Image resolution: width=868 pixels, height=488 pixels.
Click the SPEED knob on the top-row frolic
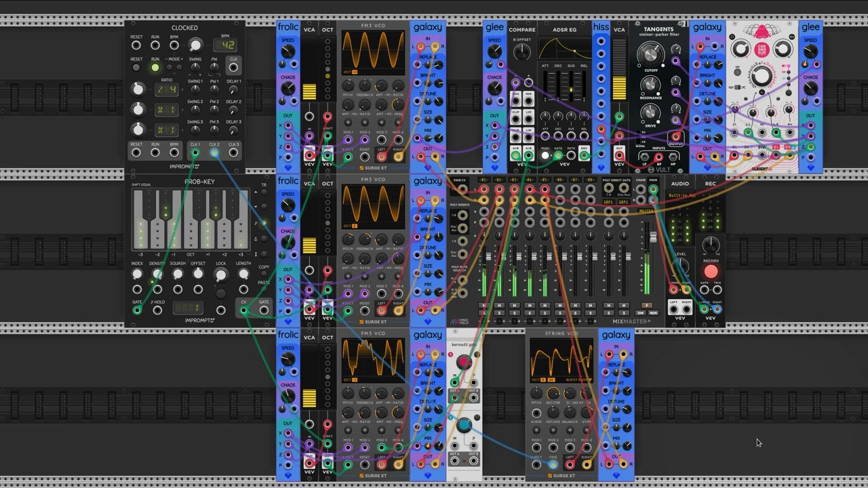pos(288,53)
